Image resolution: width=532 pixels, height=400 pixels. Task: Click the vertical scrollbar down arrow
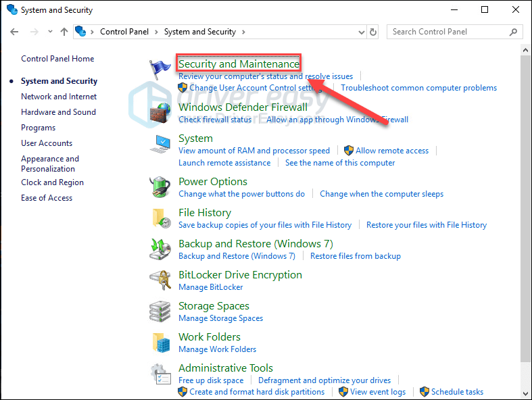coord(525,393)
